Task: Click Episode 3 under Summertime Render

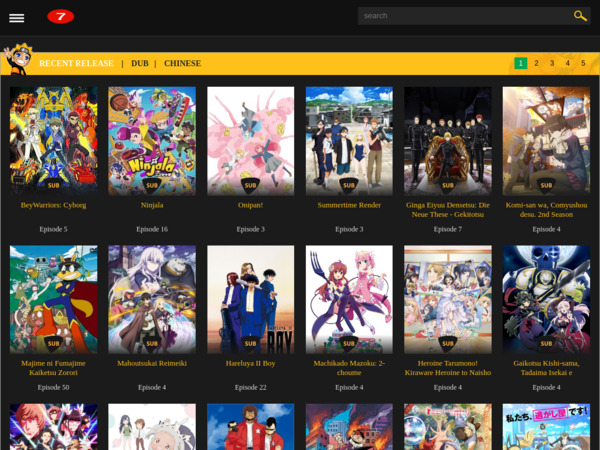Action: click(x=349, y=229)
